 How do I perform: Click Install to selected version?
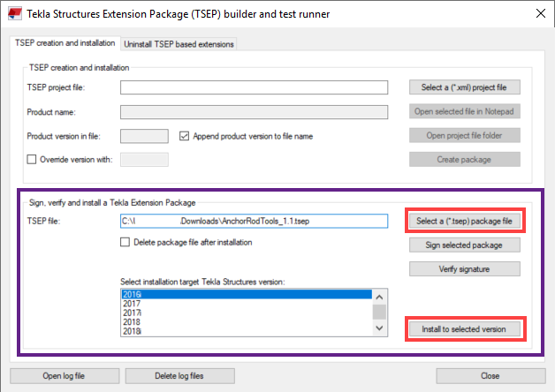(464, 329)
